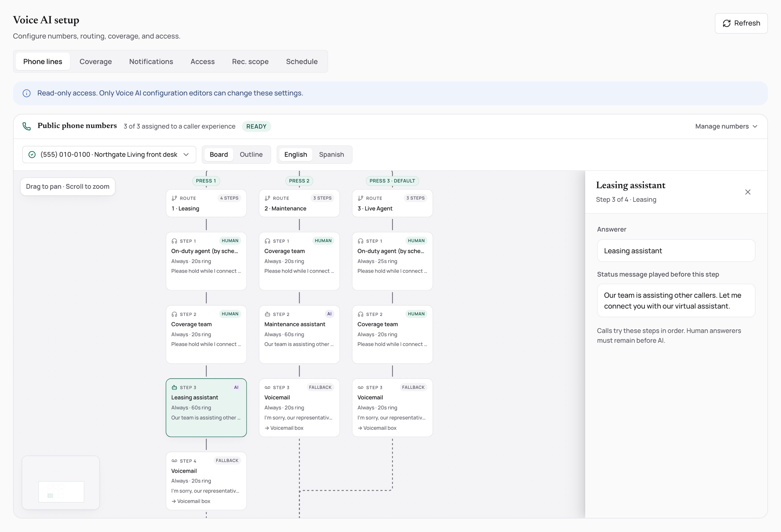Switch view to Board
This screenshot has width=781, height=532.
[x=218, y=155]
